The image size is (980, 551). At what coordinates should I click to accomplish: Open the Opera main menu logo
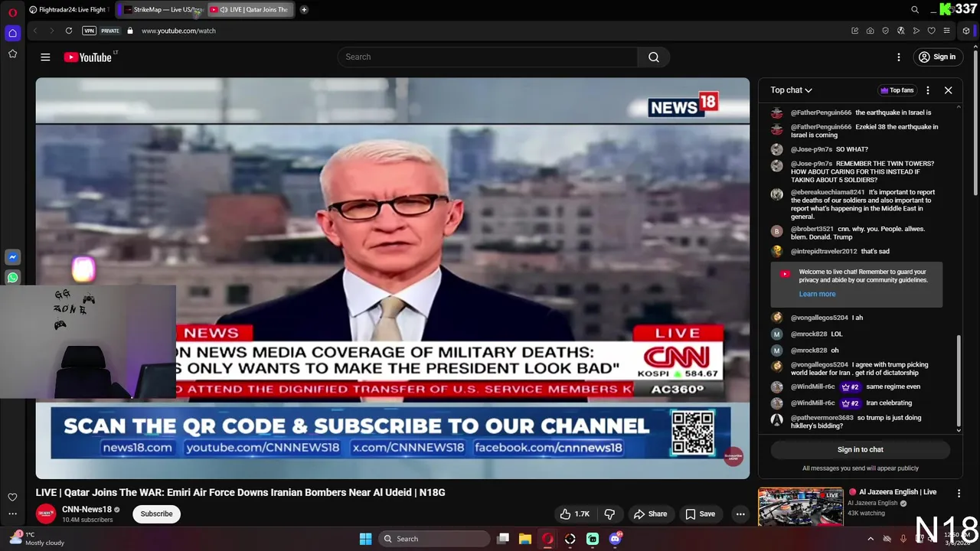12,11
